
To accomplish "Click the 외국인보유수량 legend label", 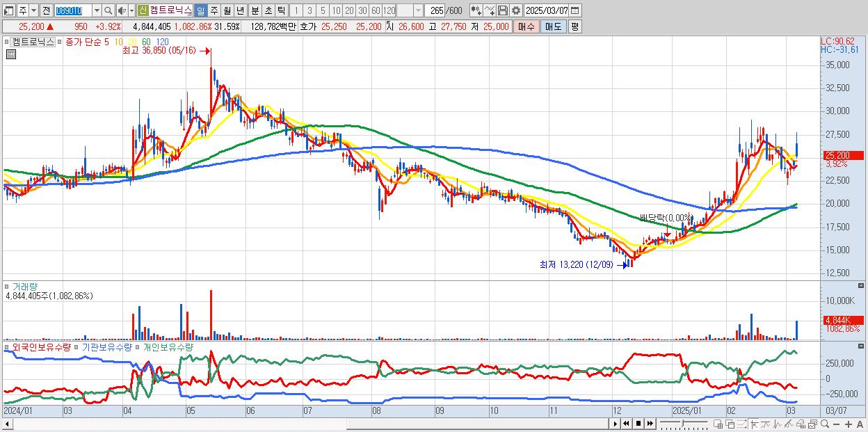I will (x=42, y=346).
